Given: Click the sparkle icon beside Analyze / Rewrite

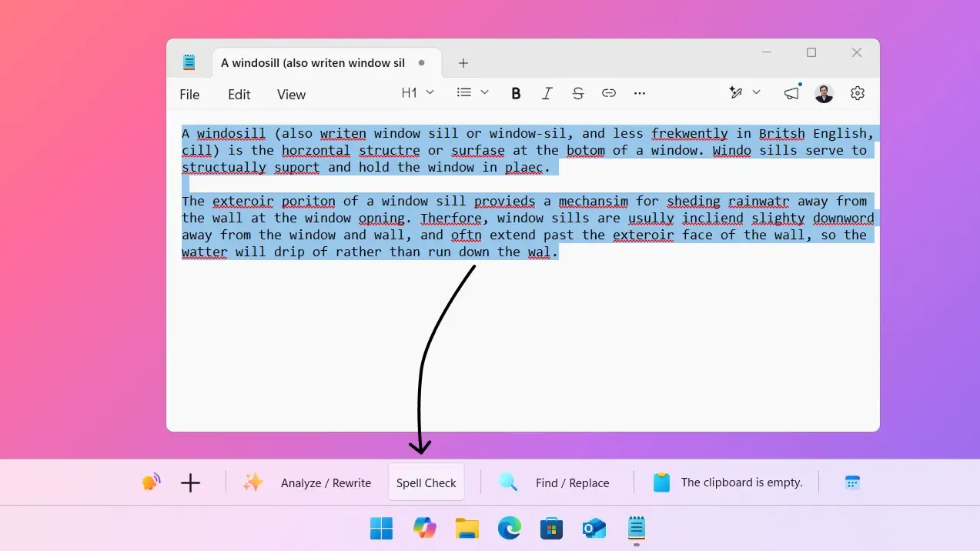Looking at the screenshot, I should (253, 483).
